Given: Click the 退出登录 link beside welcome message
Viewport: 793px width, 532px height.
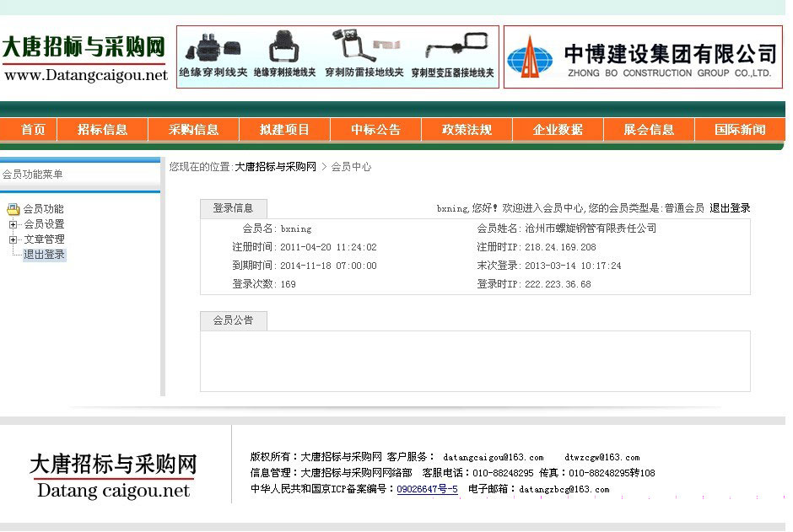Looking at the screenshot, I should 729,208.
